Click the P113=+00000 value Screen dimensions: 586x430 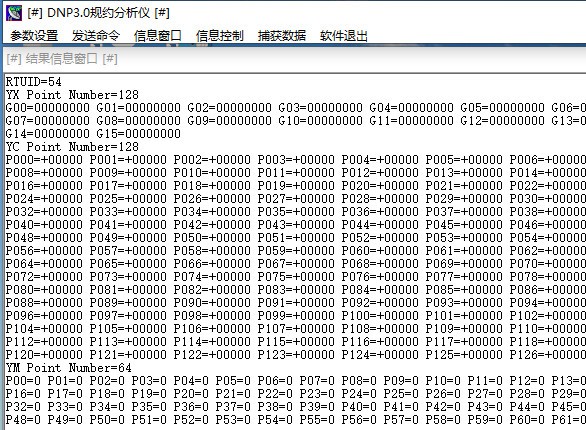pos(128,342)
